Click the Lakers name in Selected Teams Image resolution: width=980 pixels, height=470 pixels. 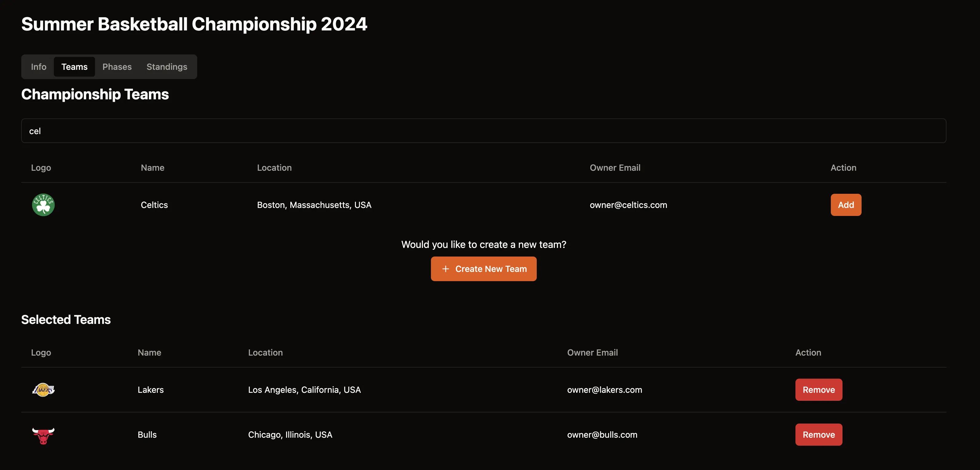(x=151, y=390)
